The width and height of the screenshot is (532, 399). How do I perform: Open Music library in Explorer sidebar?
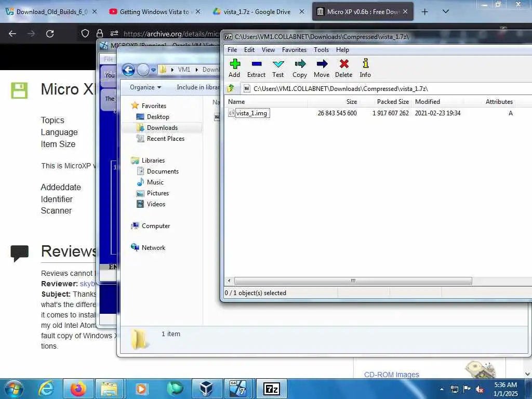point(155,182)
